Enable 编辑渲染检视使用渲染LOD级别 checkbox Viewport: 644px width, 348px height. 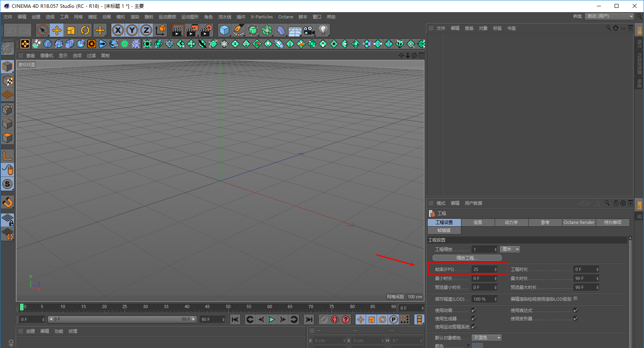(575, 299)
